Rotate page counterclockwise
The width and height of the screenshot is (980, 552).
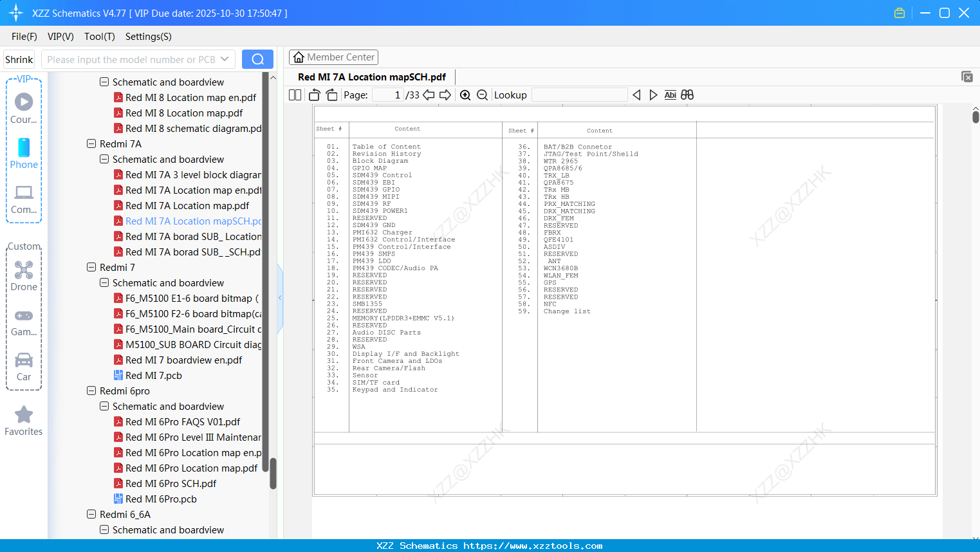pos(315,95)
